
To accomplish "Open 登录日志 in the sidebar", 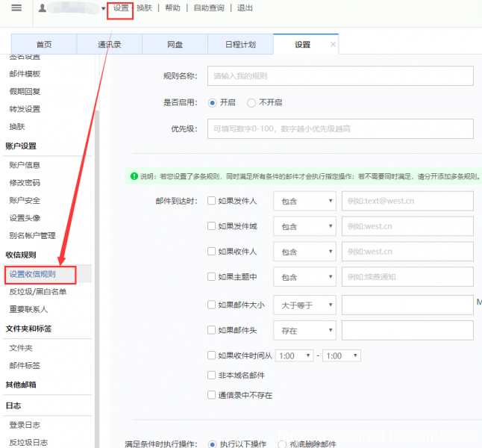I will pyautogui.click(x=25, y=425).
